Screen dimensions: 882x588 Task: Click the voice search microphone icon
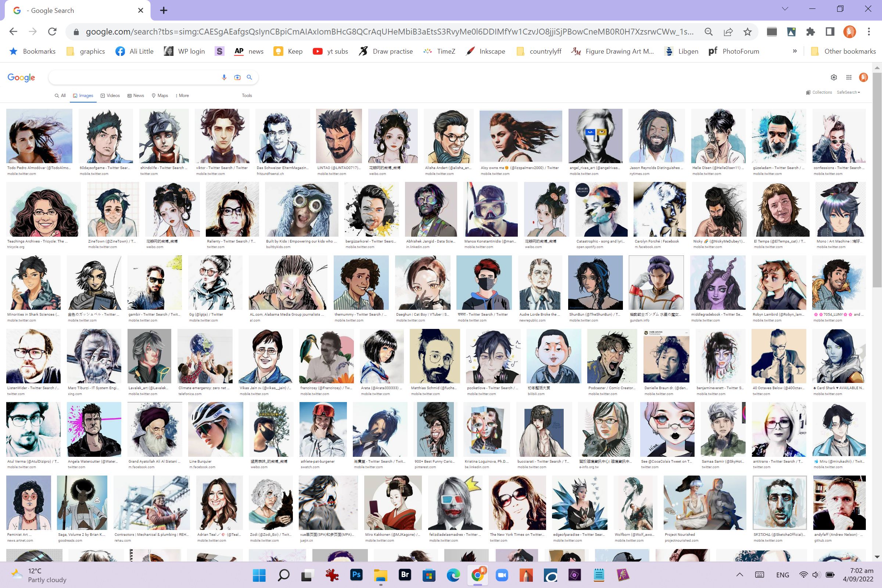click(224, 77)
